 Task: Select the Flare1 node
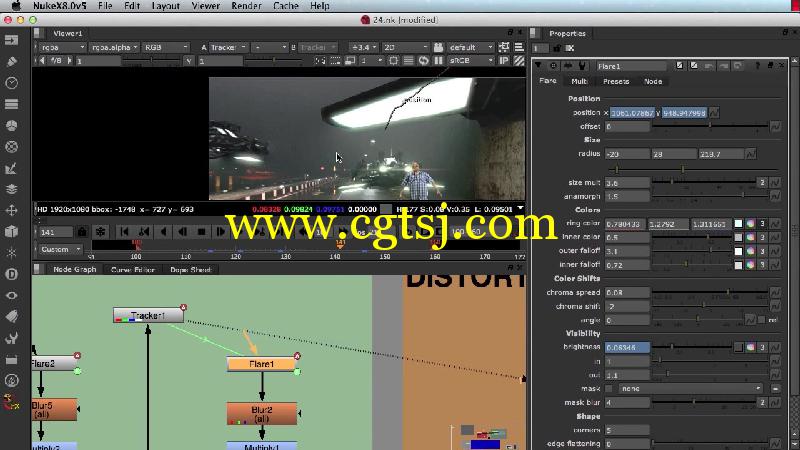coord(261,364)
